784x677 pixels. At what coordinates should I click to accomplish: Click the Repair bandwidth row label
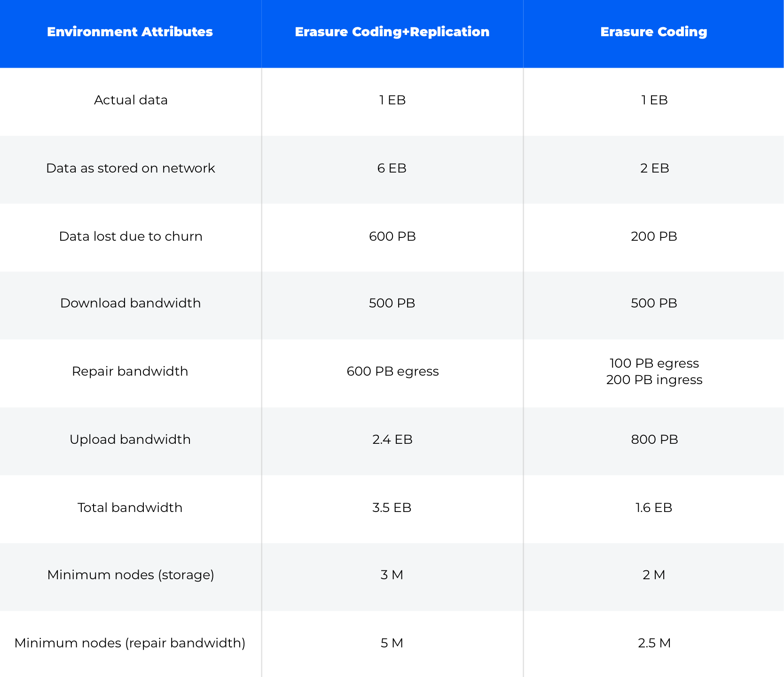(130, 371)
